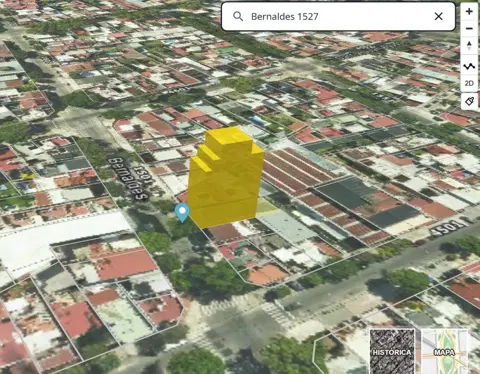The width and height of the screenshot is (480, 374).
Task: Click the Bernaldes street label
Action: point(128,179)
